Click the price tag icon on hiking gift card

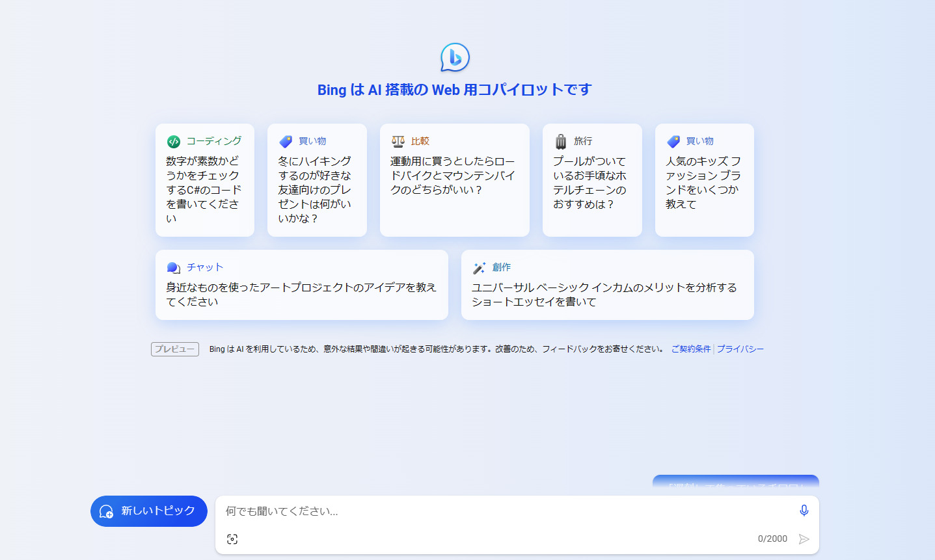pos(286,141)
